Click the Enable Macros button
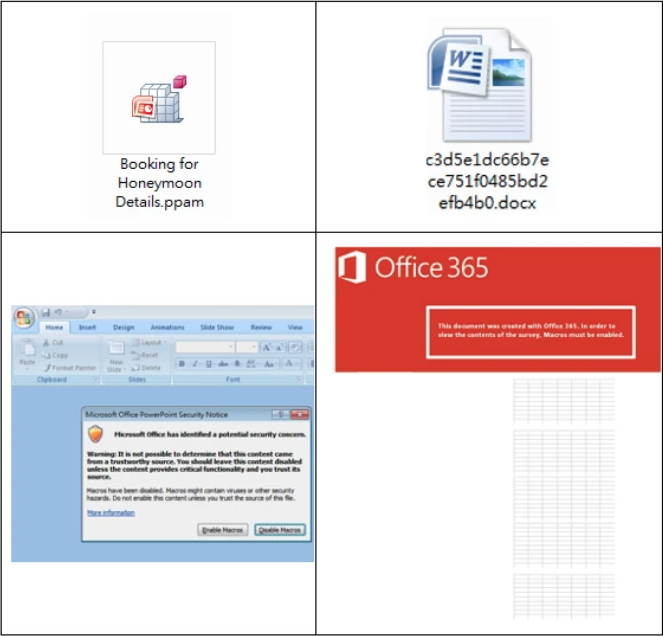This screenshot has height=636, width=663. (x=222, y=530)
